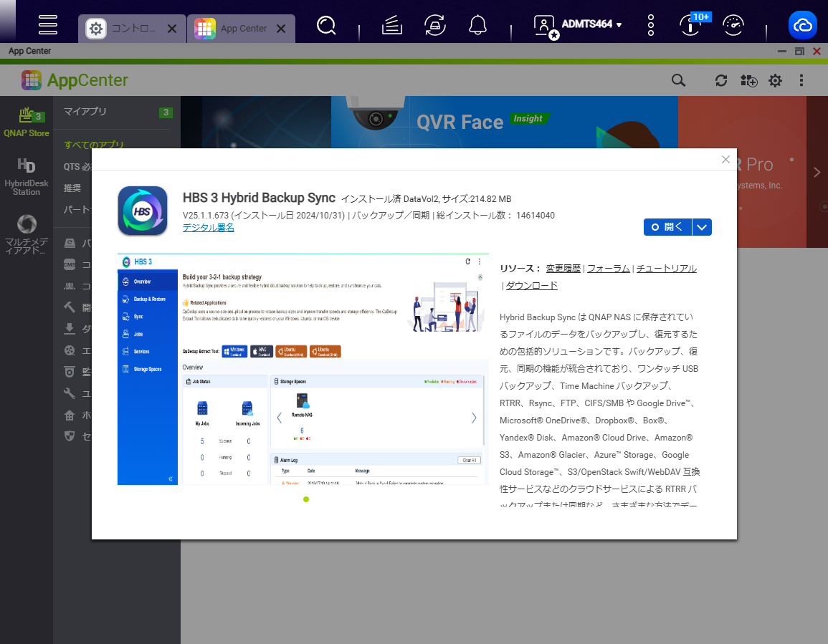Select HybridDesk Station in left sidebar
This screenshot has width=828, height=644.
click(x=27, y=177)
